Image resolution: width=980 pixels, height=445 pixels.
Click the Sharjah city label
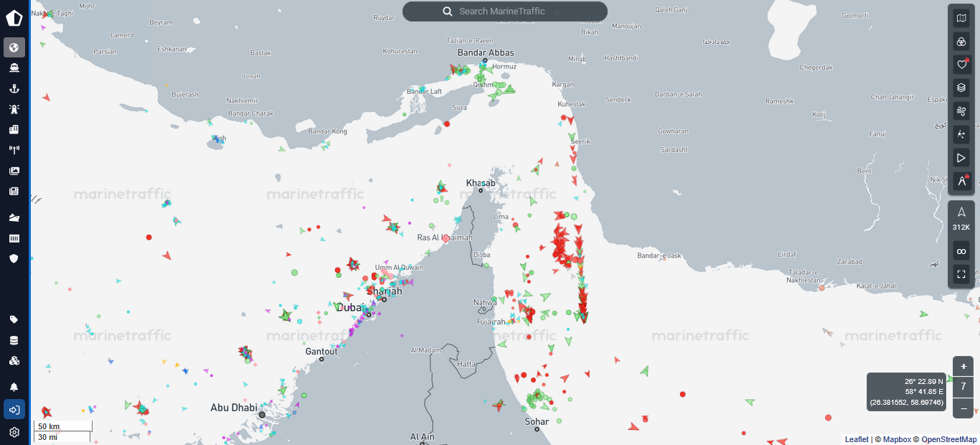point(385,291)
